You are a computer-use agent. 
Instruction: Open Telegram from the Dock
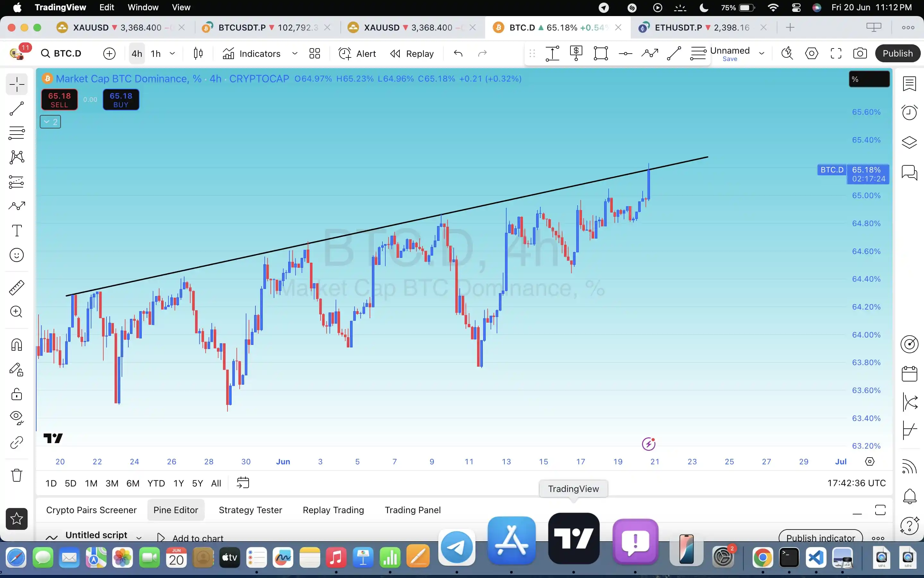pos(457,547)
